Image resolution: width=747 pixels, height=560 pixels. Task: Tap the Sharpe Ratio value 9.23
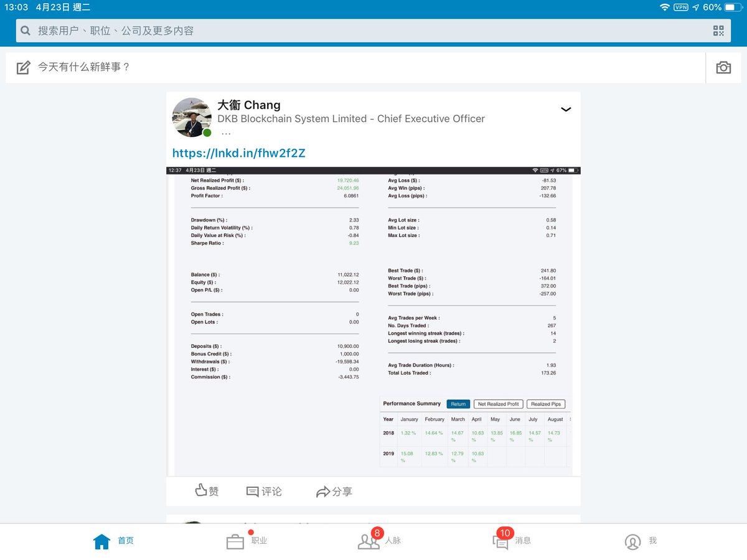click(354, 243)
